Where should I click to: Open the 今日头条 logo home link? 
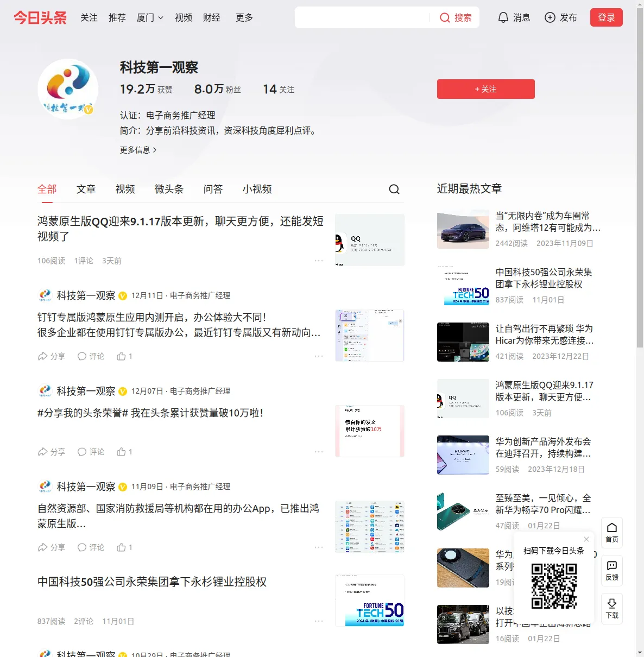click(40, 18)
